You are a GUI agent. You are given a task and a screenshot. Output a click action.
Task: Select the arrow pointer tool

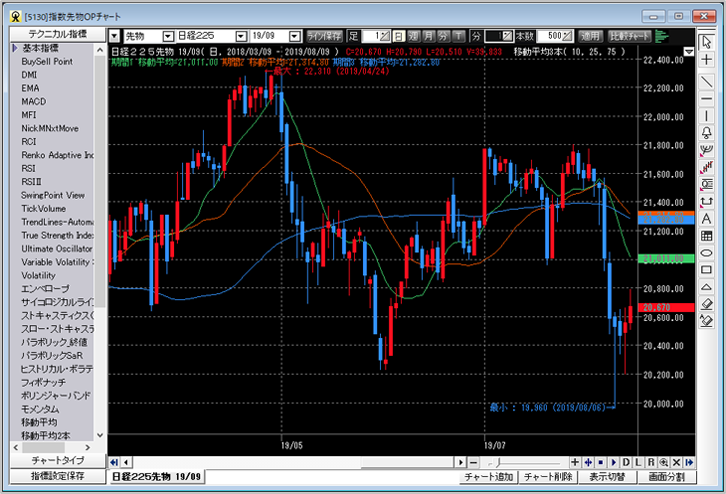[x=707, y=42]
